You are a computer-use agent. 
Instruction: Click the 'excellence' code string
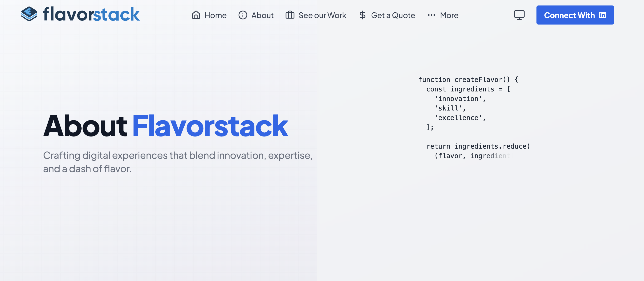point(460,118)
